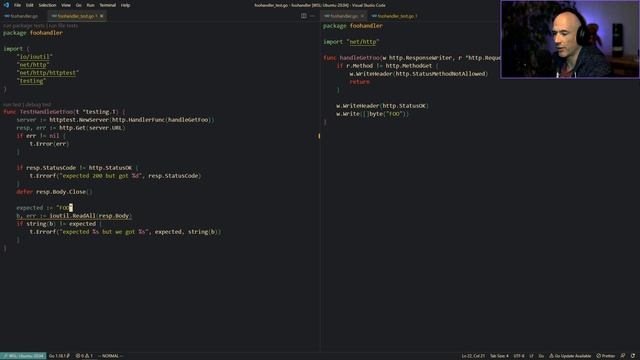Click the 'expected := "FOO' line
This screenshot has width=640, height=360.
point(44,208)
